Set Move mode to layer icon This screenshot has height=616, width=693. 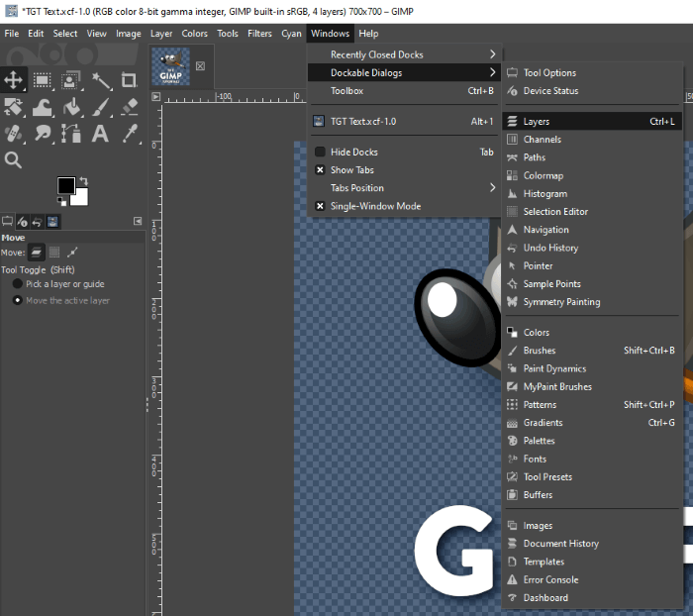pos(37,253)
